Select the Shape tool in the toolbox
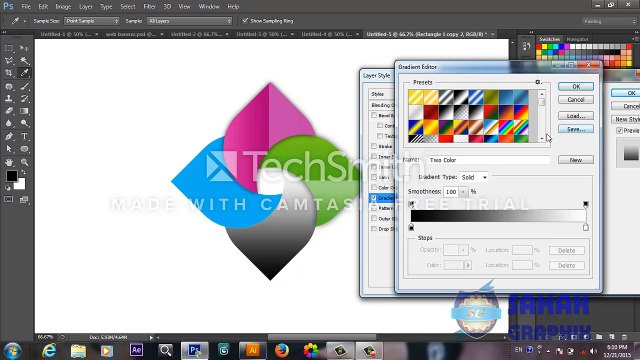This screenshot has width=640, height=360. click(24, 149)
